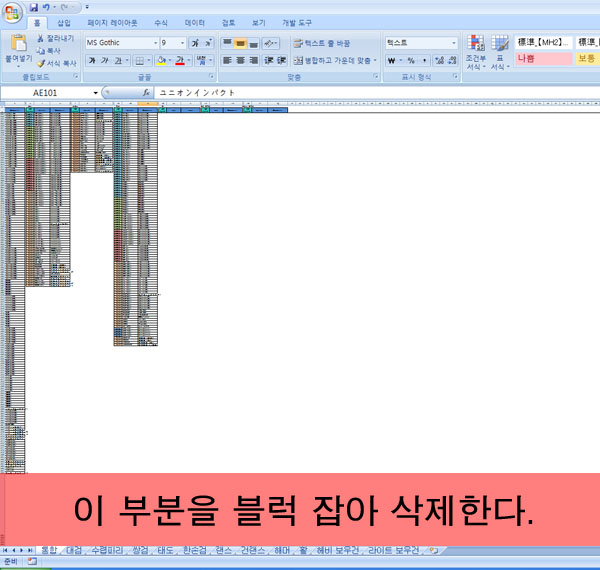Expand the Paste (붙여넣기) options arrow

pyautogui.click(x=18, y=66)
